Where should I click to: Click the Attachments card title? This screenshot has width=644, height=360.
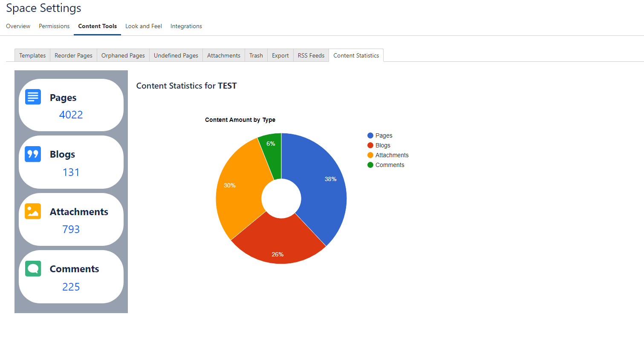[79, 212]
